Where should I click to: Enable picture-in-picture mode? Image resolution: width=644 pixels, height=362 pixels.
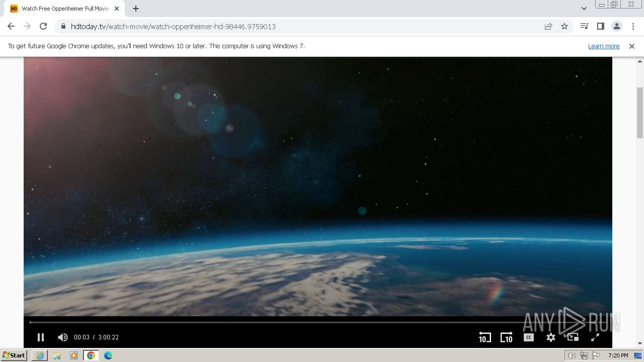pos(573,337)
